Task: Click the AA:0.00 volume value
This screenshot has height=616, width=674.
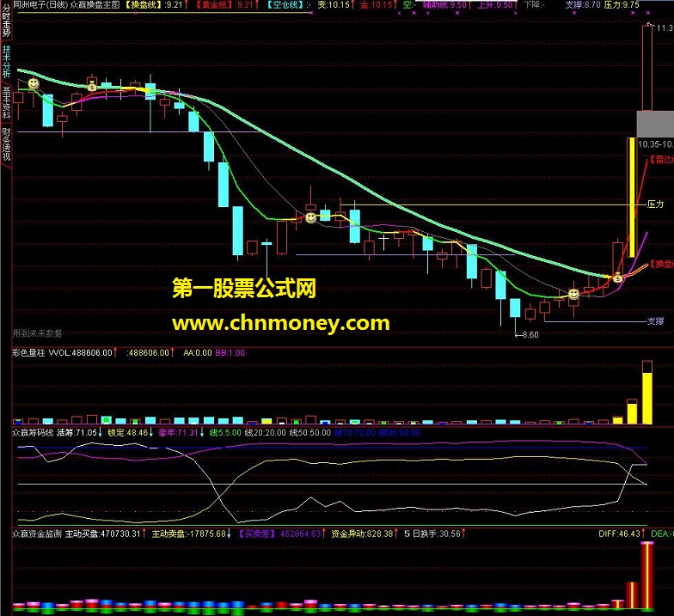Action: (198, 352)
